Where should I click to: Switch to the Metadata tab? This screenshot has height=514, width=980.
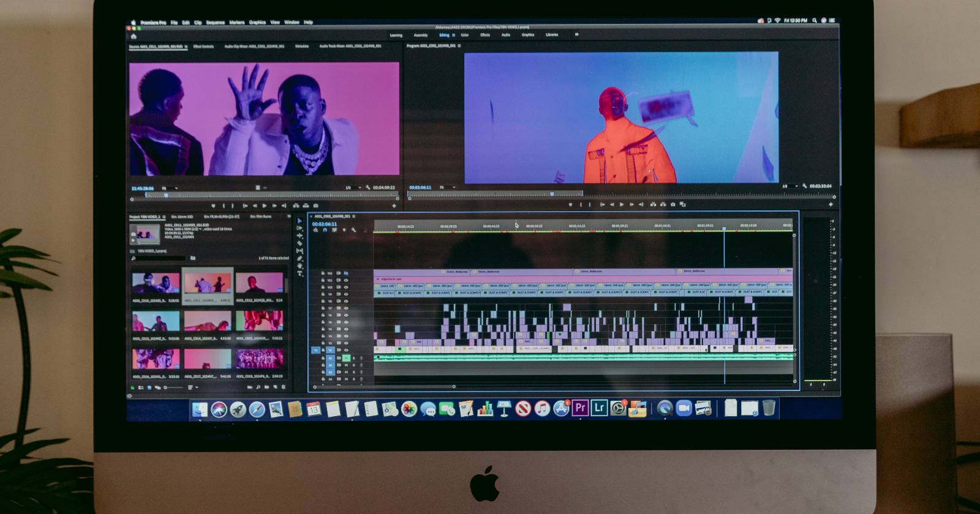[302, 46]
